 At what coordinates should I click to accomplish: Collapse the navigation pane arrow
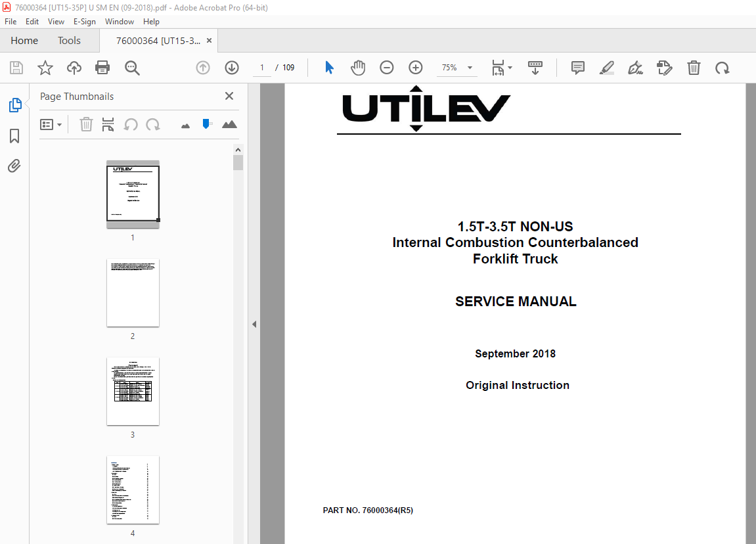coord(254,324)
